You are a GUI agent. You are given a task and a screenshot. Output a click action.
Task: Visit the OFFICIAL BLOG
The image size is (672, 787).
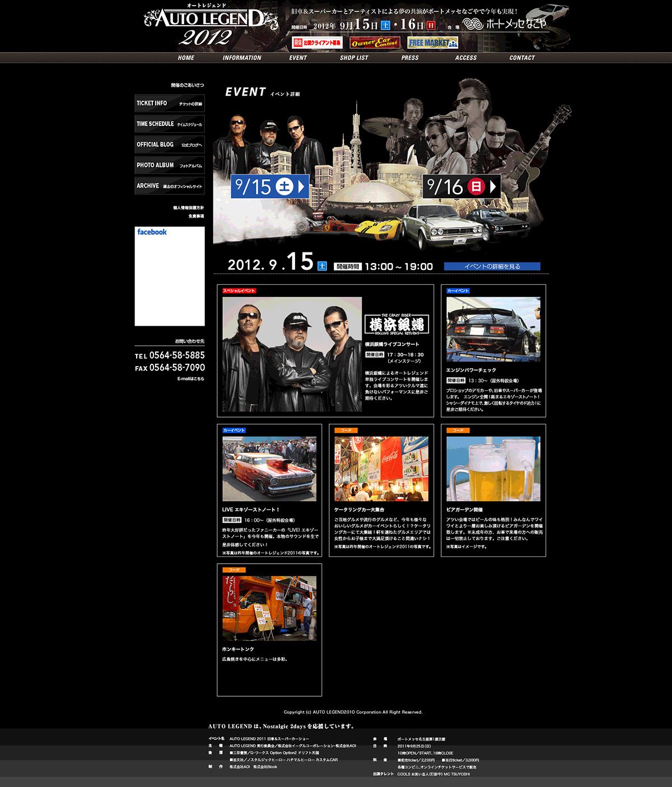[x=170, y=144]
